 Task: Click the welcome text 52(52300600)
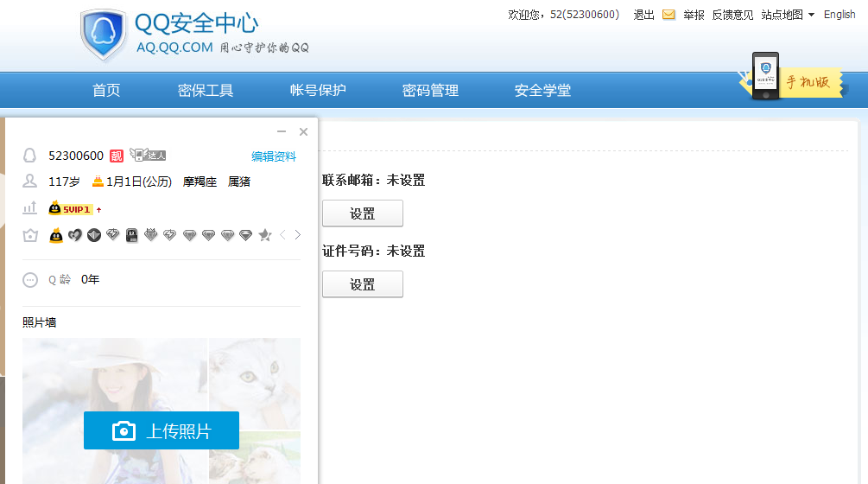[585, 15]
